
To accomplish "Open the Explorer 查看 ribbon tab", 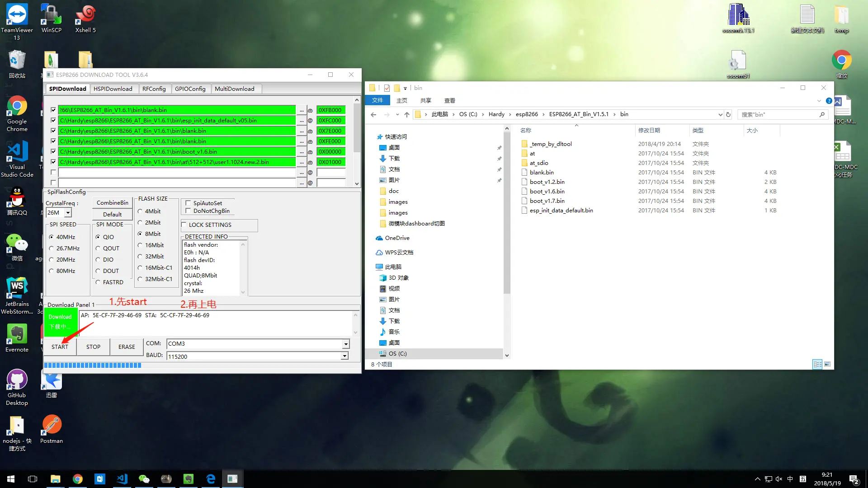I will point(450,100).
